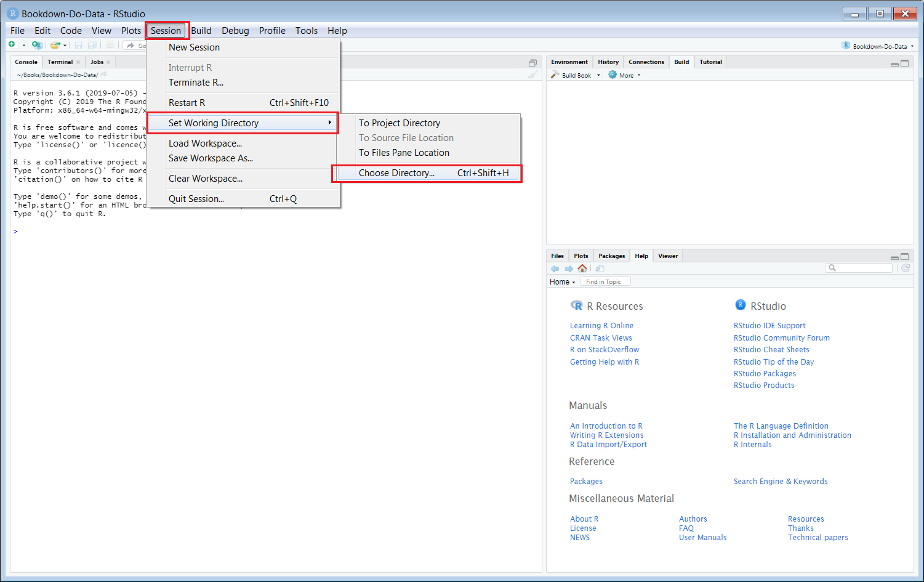Clear the console using the broom icon

pos(533,75)
